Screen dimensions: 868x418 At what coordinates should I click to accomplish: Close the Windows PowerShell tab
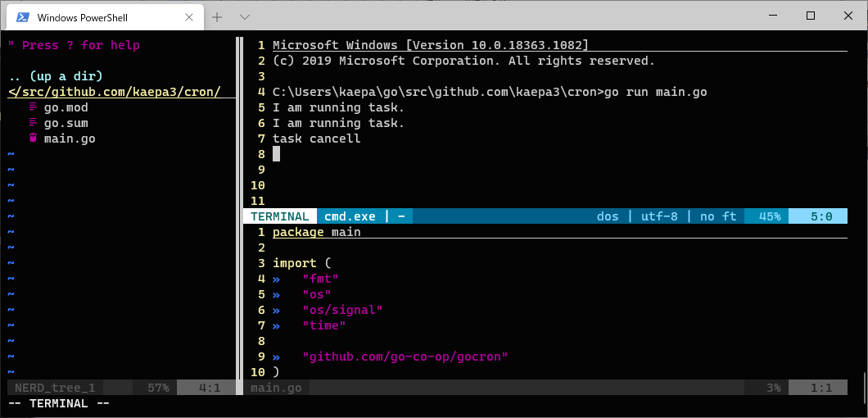tap(189, 17)
